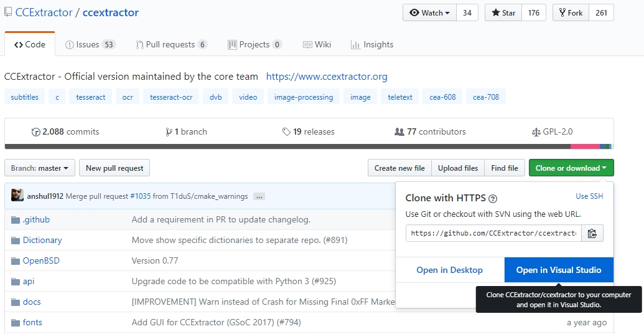Click Upload files button

point(458,168)
